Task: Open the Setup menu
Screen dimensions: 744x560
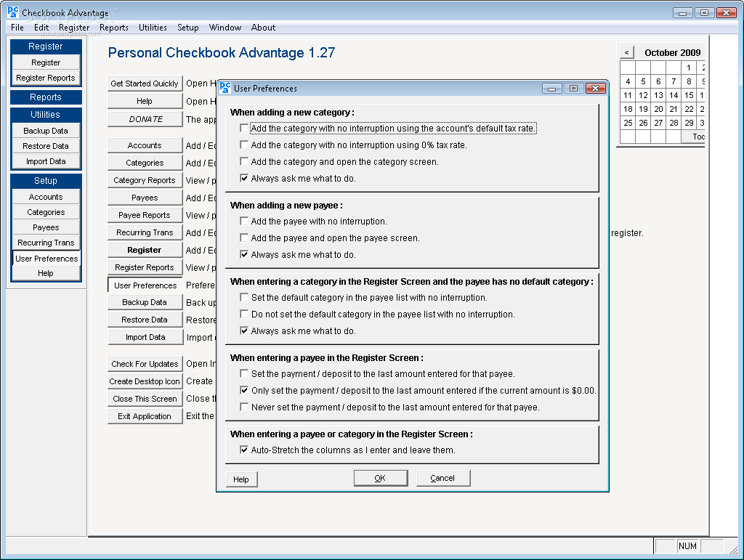Action: click(x=188, y=28)
